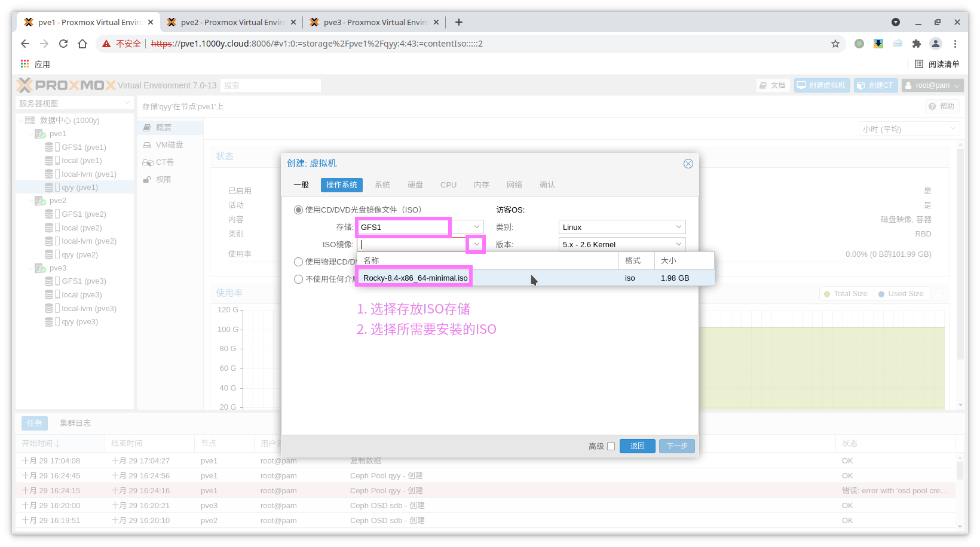Switch to the CPU tab
This screenshot has width=980, height=547.
pos(448,185)
